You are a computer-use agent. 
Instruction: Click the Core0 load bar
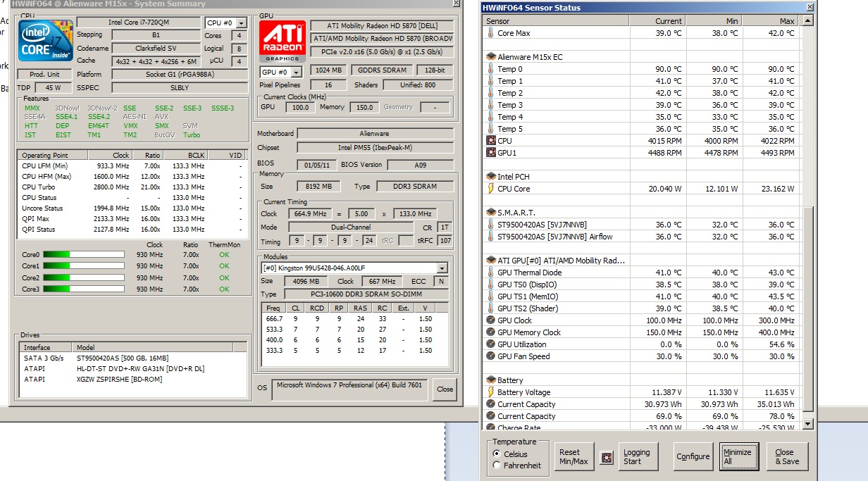84,254
